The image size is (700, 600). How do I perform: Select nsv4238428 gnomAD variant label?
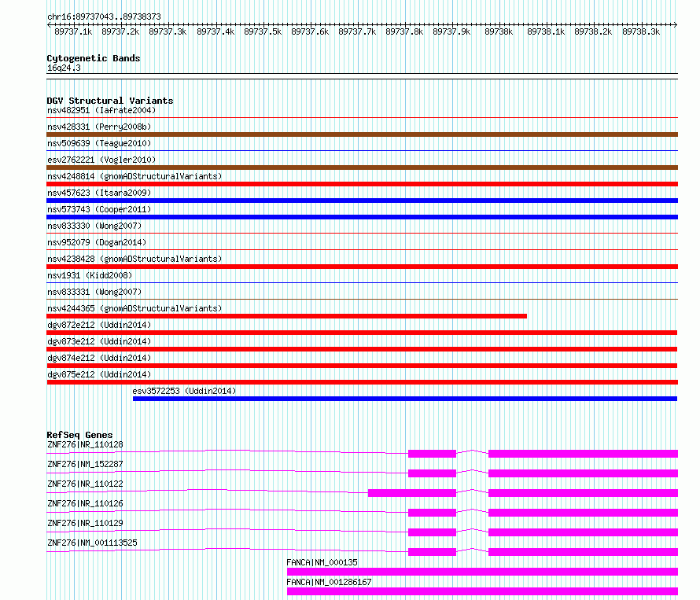[x=134, y=259]
